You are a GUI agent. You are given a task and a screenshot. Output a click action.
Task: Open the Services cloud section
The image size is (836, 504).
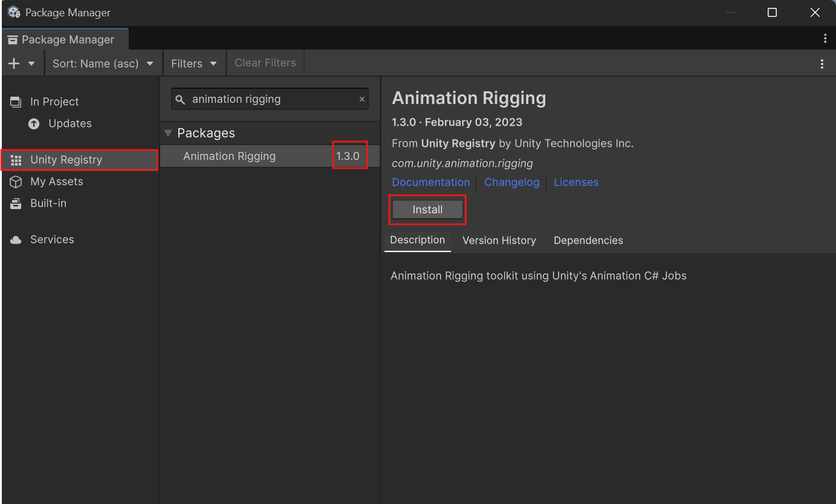coord(52,239)
